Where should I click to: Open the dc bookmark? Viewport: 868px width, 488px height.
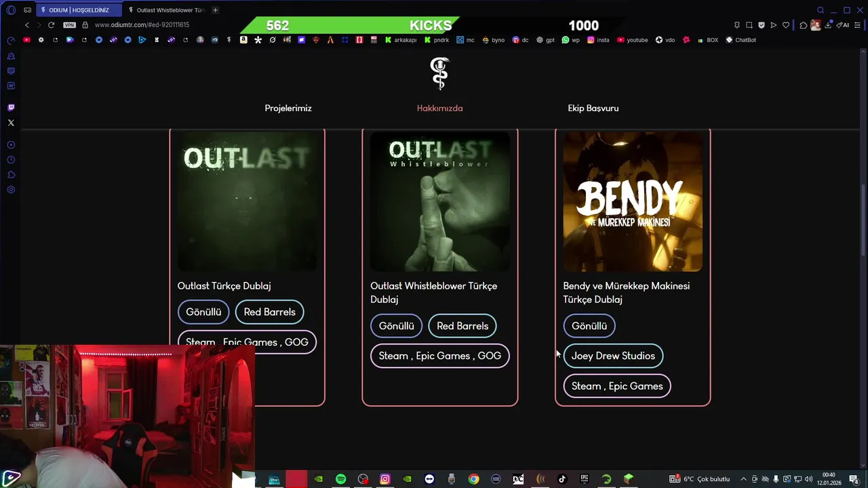pyautogui.click(x=520, y=40)
